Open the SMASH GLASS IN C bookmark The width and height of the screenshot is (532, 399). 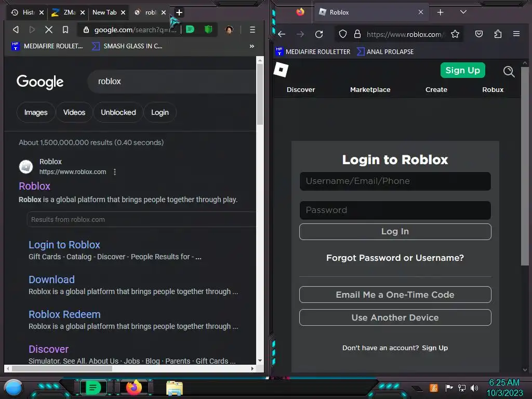click(x=128, y=46)
